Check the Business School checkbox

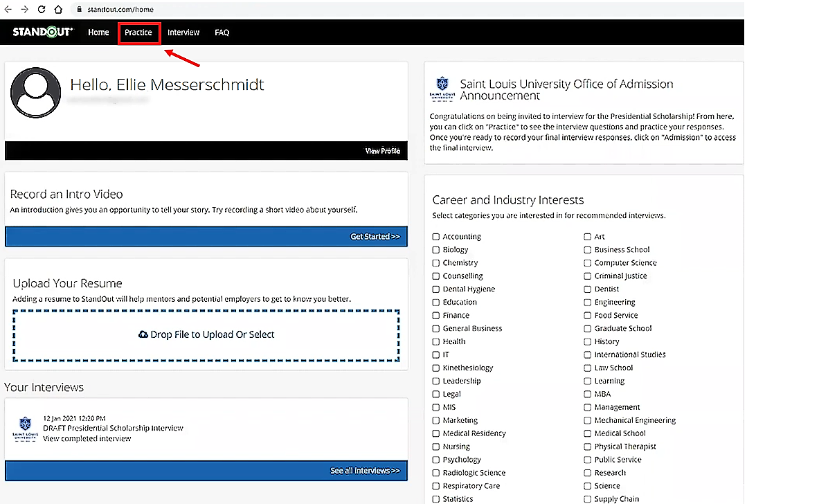(588, 250)
